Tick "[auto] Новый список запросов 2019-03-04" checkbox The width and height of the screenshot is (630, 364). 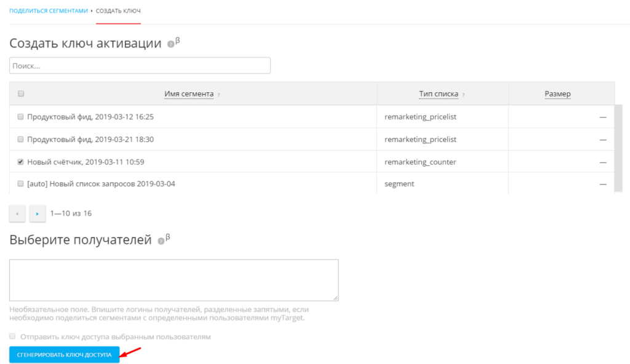[21, 184]
